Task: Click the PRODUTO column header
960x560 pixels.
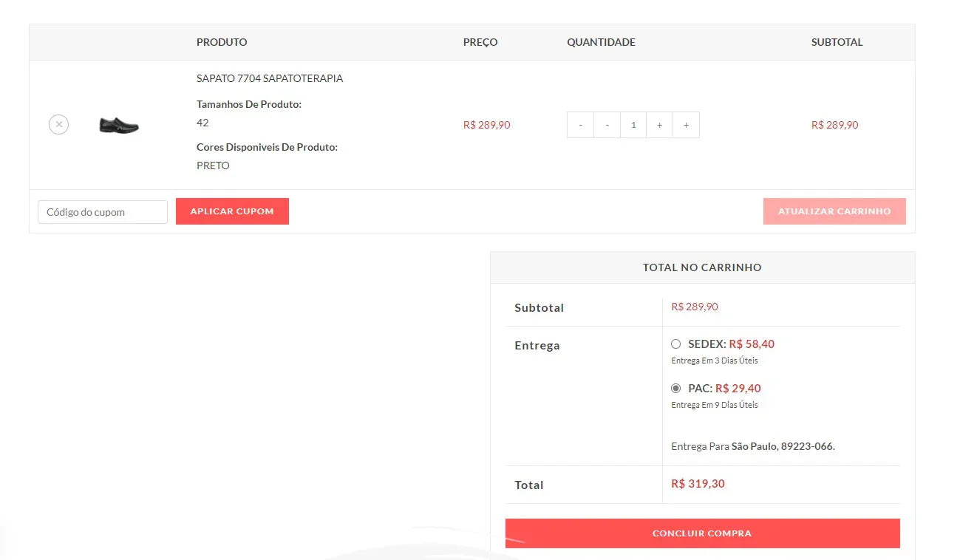Action: [222, 42]
